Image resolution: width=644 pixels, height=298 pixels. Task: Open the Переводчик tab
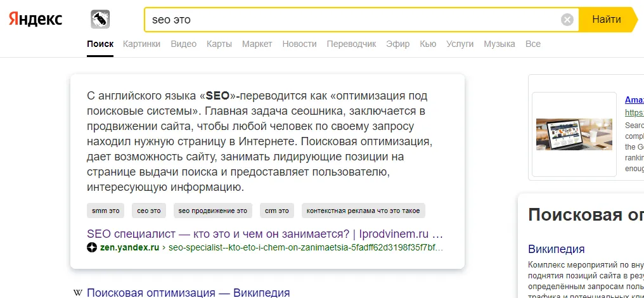(352, 44)
